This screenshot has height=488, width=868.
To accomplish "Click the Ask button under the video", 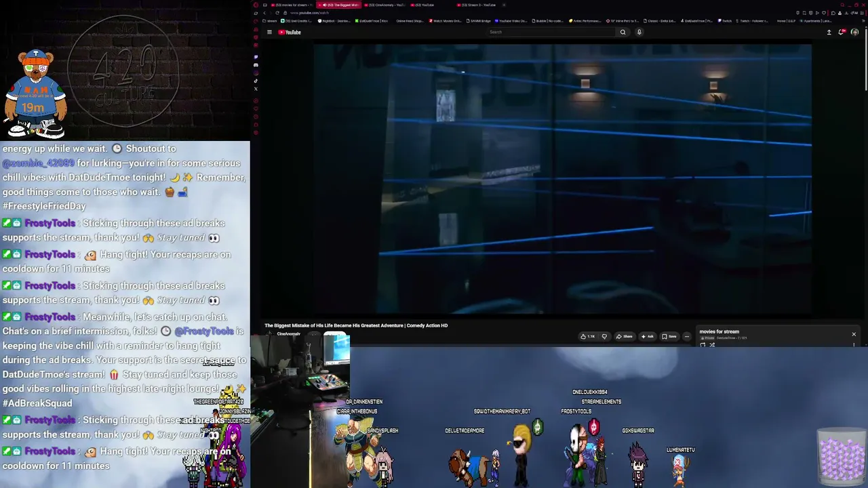I will 647,336.
